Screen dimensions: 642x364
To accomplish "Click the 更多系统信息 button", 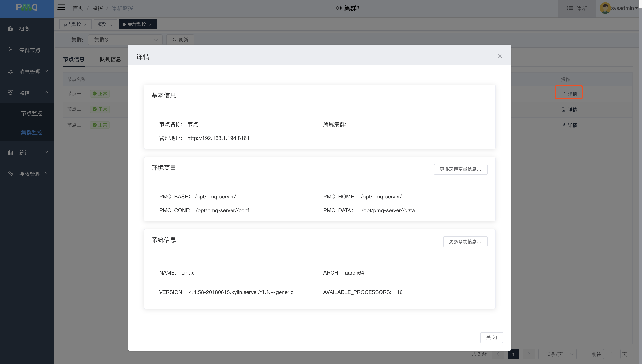I will pyautogui.click(x=465, y=241).
